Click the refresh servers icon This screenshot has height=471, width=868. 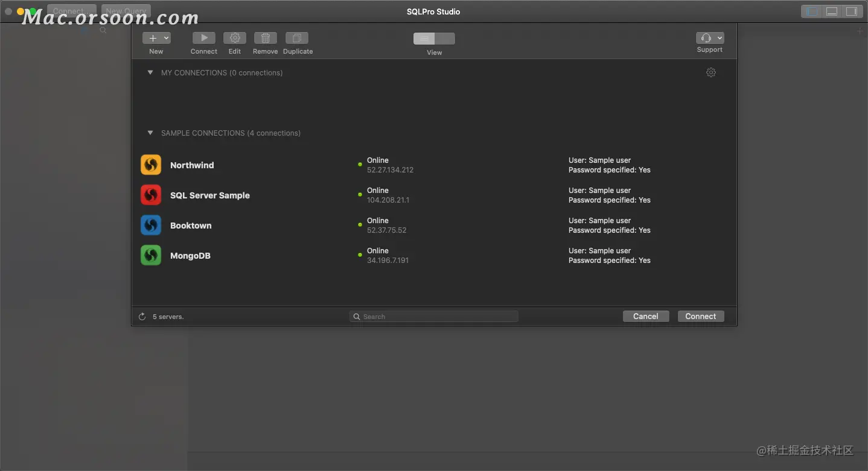pos(142,317)
